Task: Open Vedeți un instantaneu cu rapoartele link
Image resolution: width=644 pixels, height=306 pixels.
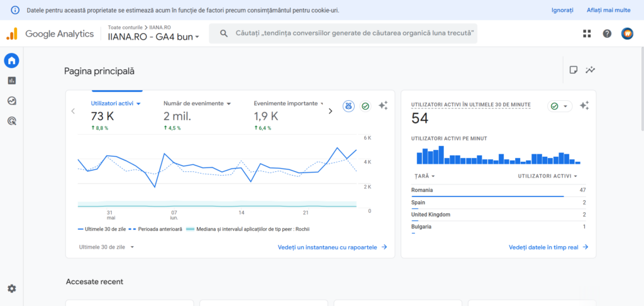Action: click(x=332, y=247)
